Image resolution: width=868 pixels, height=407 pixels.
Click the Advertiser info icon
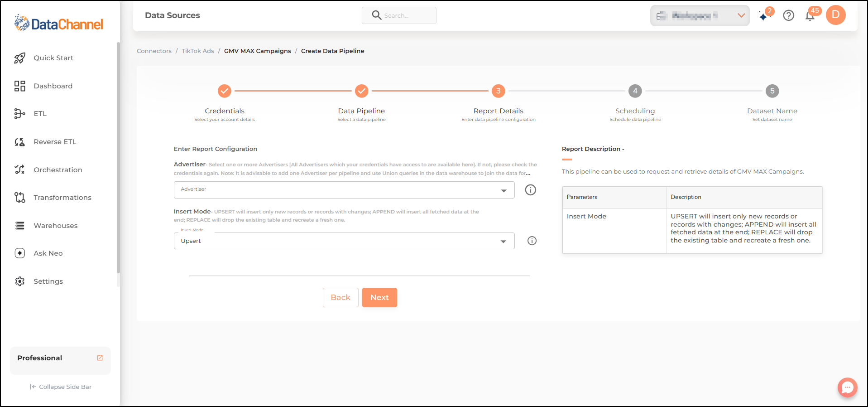coord(530,190)
